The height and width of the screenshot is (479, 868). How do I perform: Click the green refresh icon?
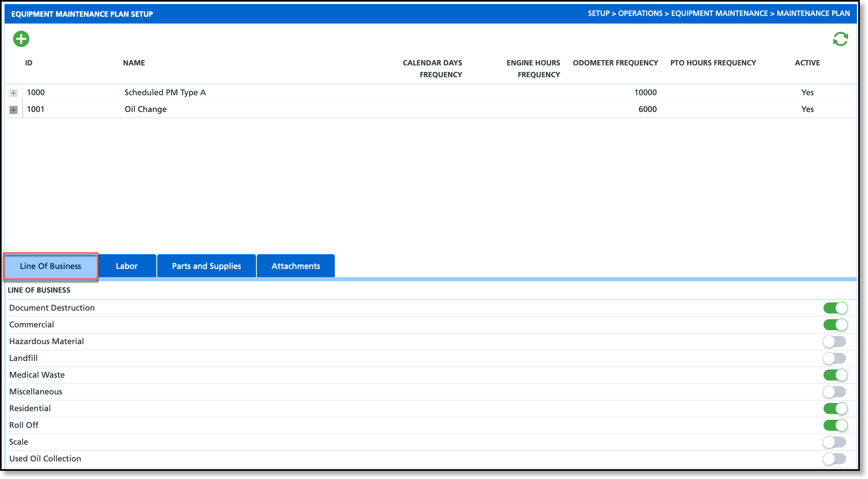click(840, 39)
